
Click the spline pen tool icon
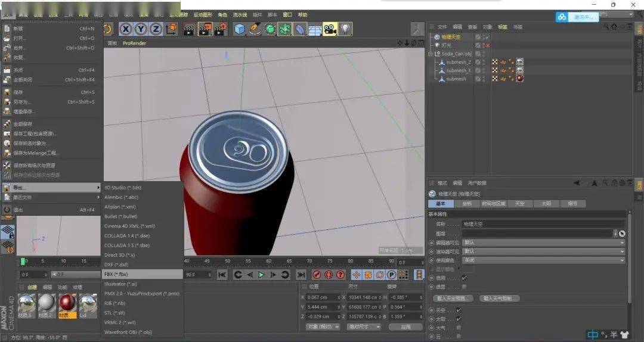click(255, 29)
